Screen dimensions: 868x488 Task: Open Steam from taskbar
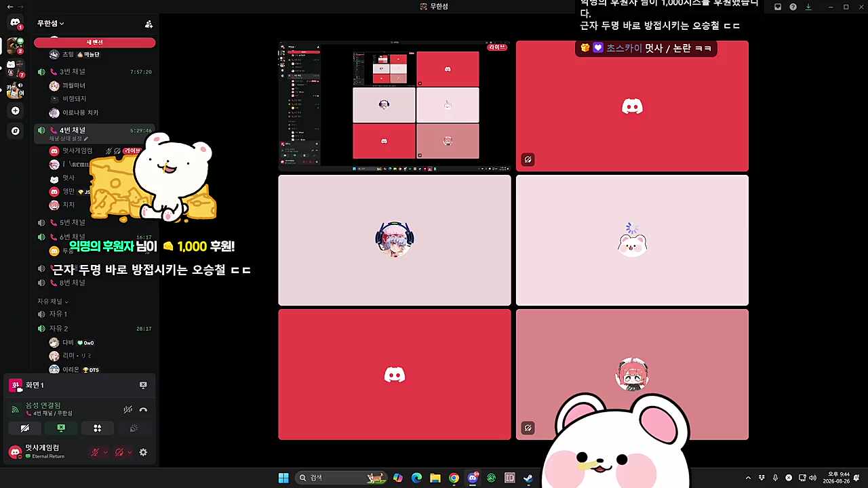click(x=528, y=478)
